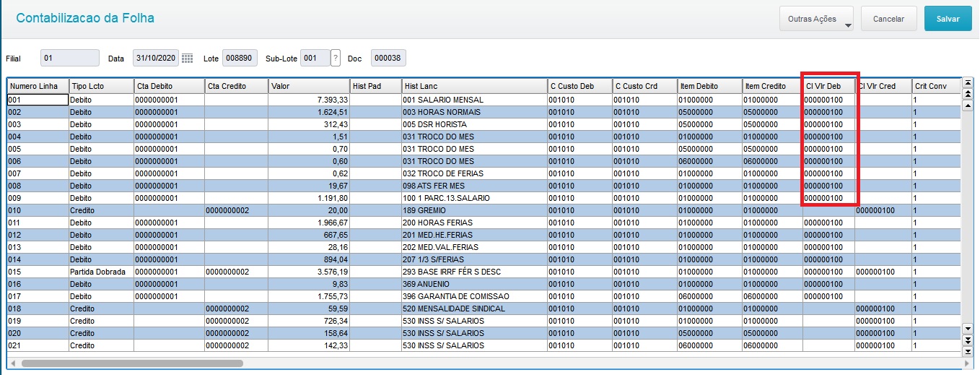Click the 0000000002 credit account in row 018

click(x=237, y=309)
